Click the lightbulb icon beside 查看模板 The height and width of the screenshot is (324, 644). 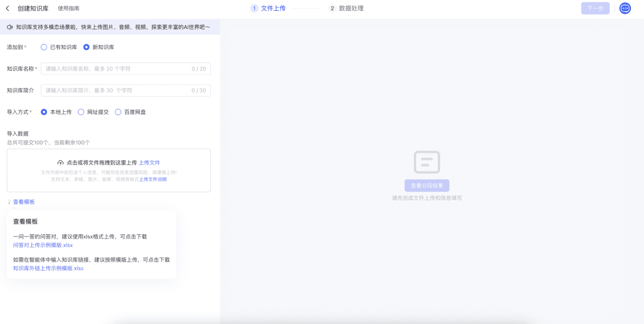click(9, 202)
